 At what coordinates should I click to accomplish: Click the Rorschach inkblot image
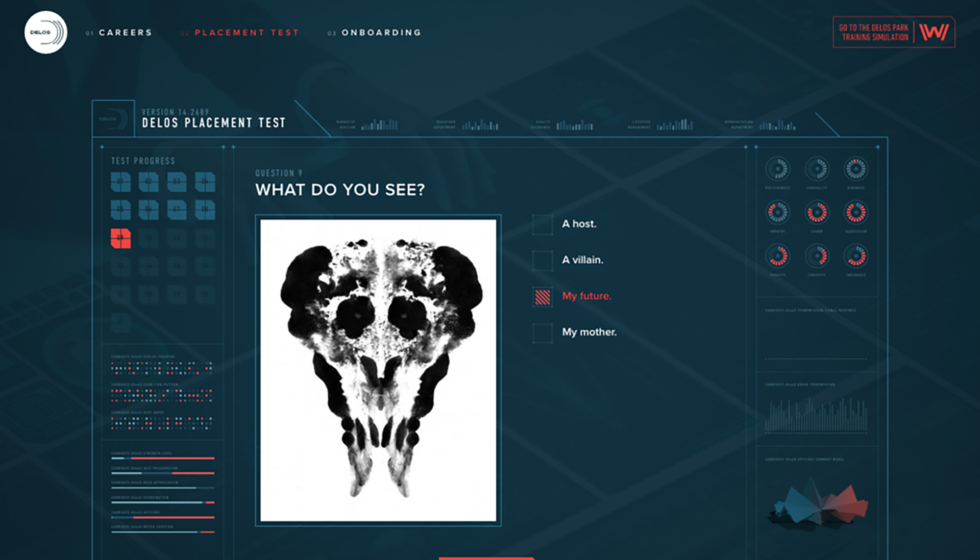[378, 370]
